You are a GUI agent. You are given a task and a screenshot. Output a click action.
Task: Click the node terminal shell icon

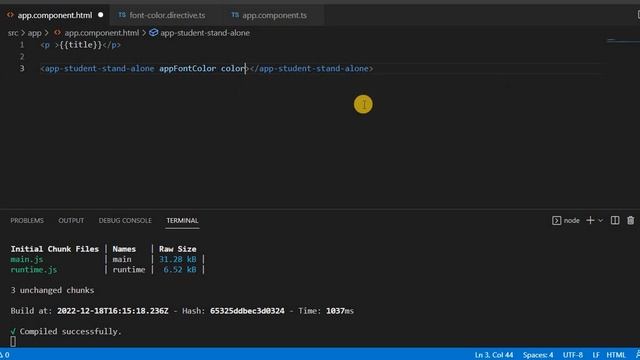(556, 220)
